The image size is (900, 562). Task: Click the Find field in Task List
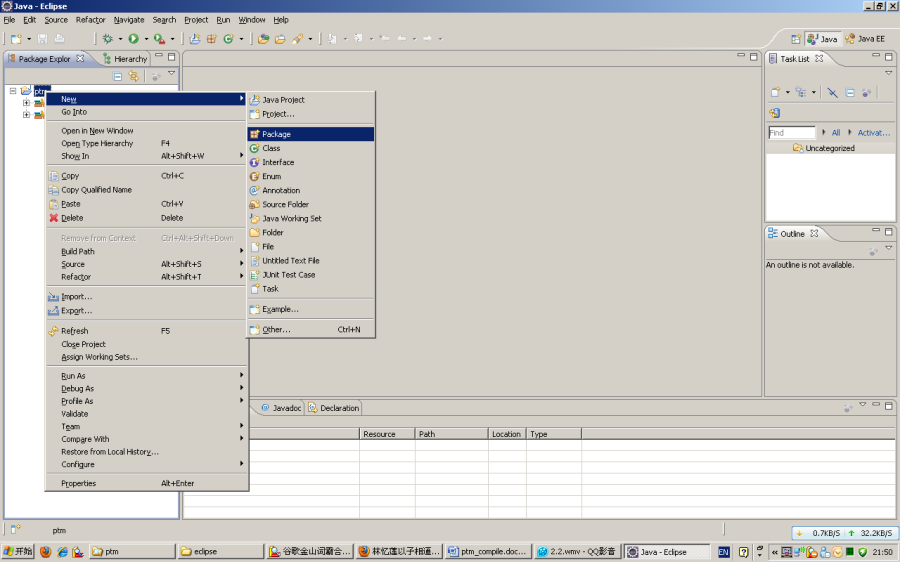pos(792,133)
